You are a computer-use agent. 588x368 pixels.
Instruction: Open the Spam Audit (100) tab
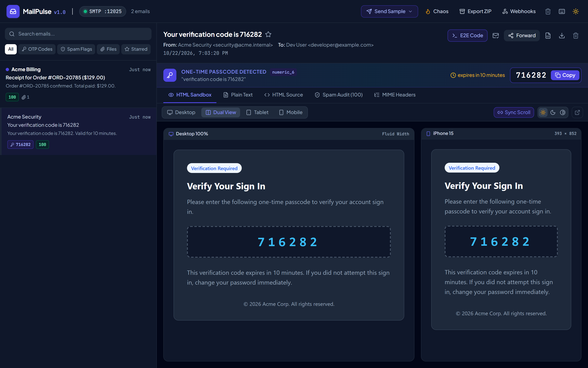click(339, 95)
